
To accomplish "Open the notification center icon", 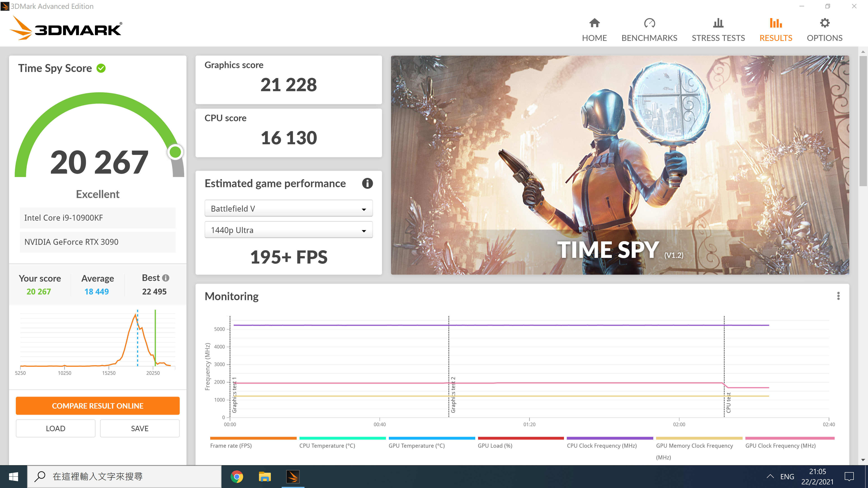I will pyautogui.click(x=849, y=476).
